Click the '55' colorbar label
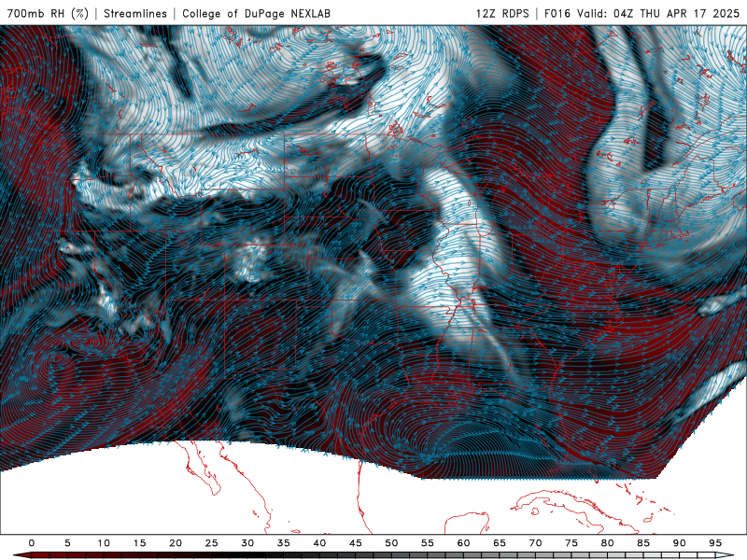 coord(428,543)
